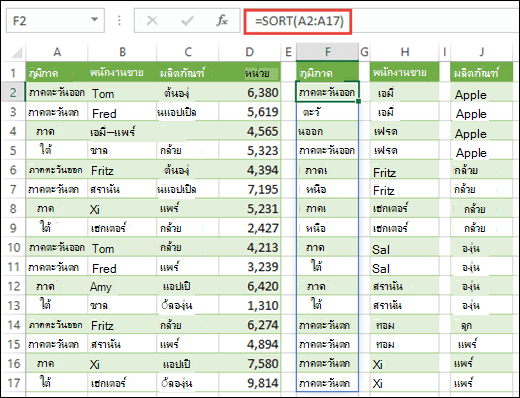Select row 2 header
Viewport: 520px width, 398px height.
13,92
